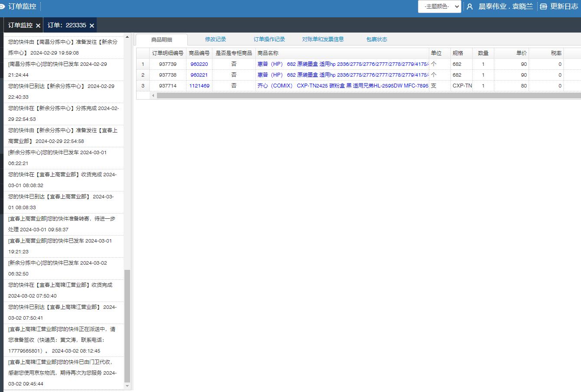Click the 商品编号 column header

199,53
